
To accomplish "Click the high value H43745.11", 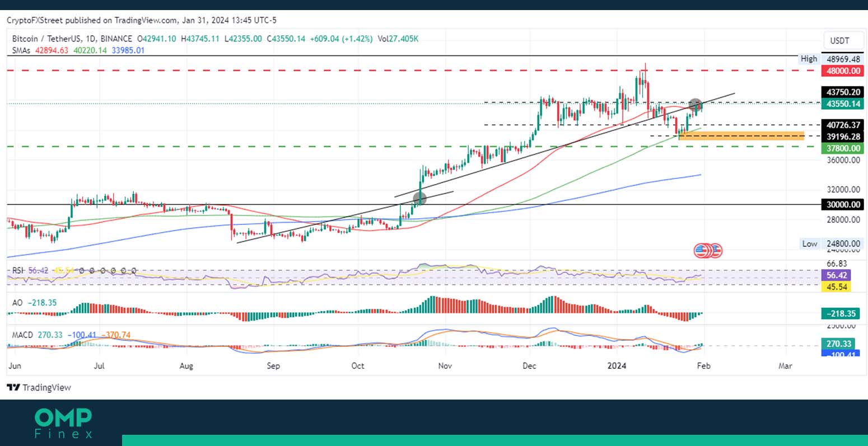I will click(x=200, y=39).
